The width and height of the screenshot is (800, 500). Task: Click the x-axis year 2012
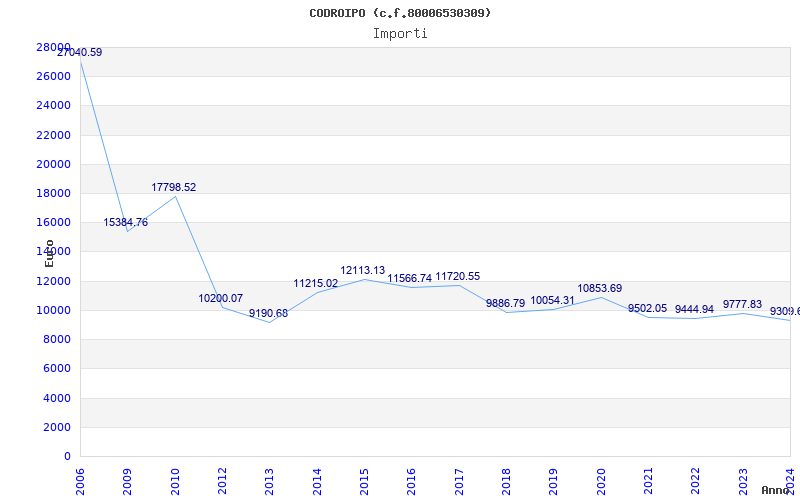pos(222,482)
